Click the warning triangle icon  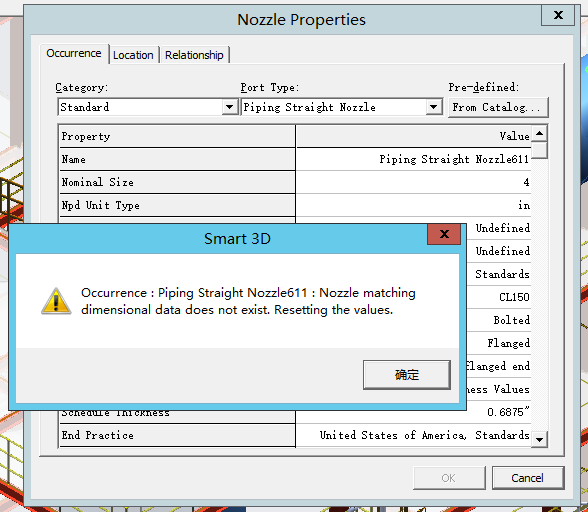pyautogui.click(x=56, y=301)
